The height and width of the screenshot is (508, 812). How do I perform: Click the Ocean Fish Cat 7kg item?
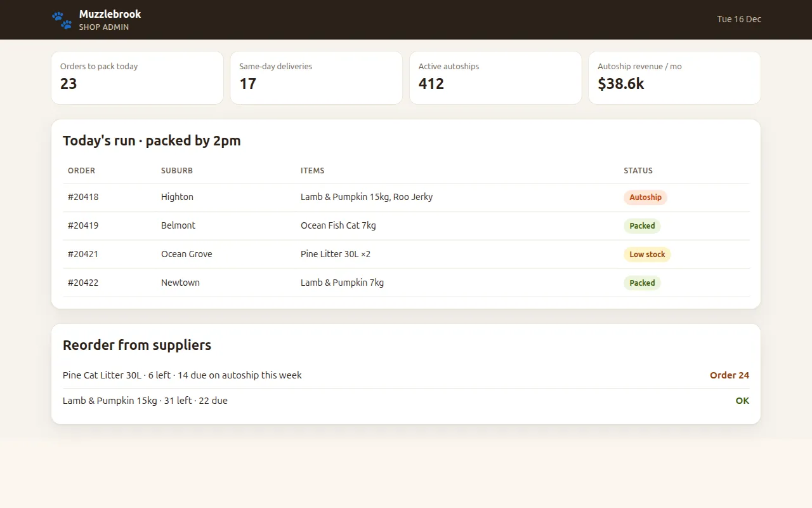pos(338,225)
